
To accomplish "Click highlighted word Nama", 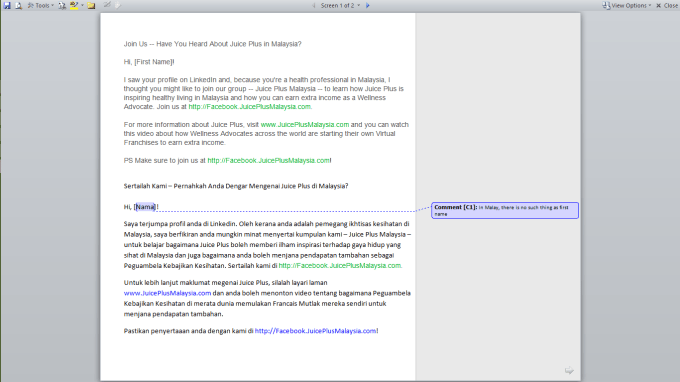I will click(x=145, y=207).
